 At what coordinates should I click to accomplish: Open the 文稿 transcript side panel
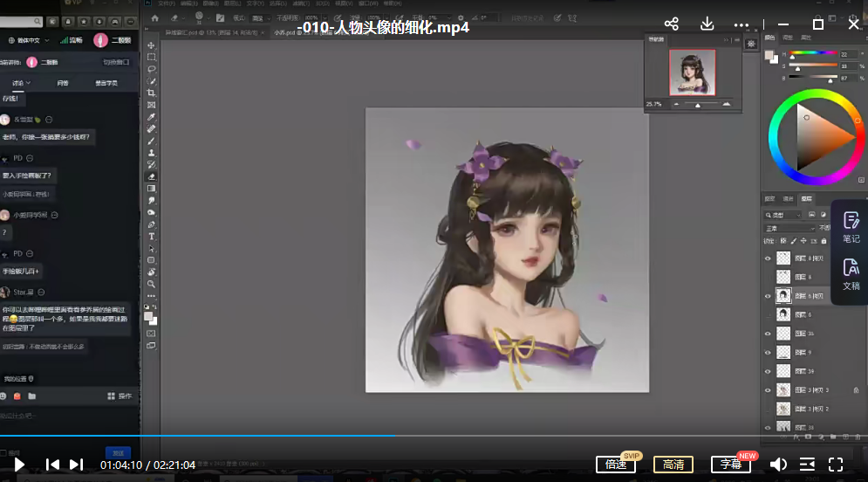[851, 274]
